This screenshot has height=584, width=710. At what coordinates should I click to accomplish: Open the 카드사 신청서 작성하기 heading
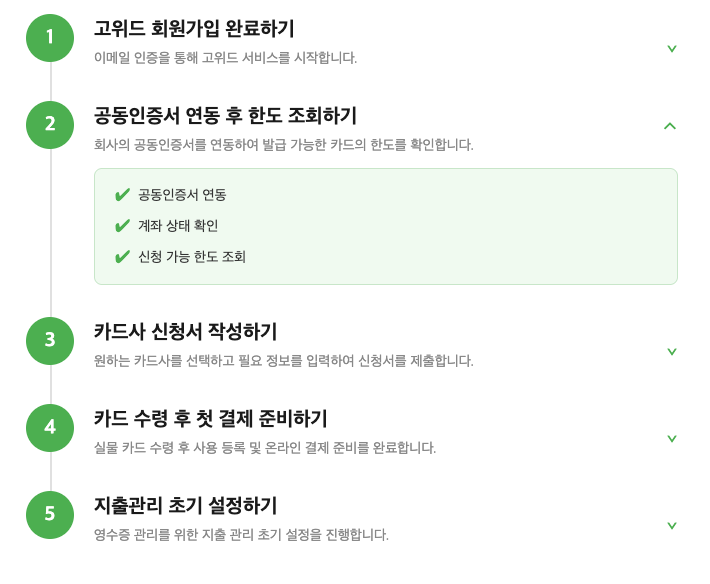pyautogui.click(x=185, y=331)
